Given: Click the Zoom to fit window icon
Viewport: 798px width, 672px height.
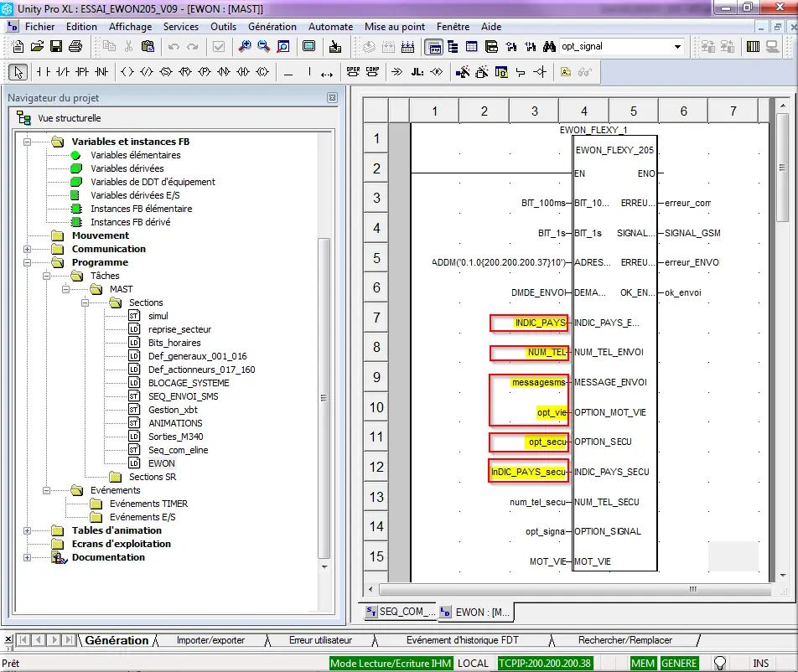Looking at the screenshot, I should point(283,47).
